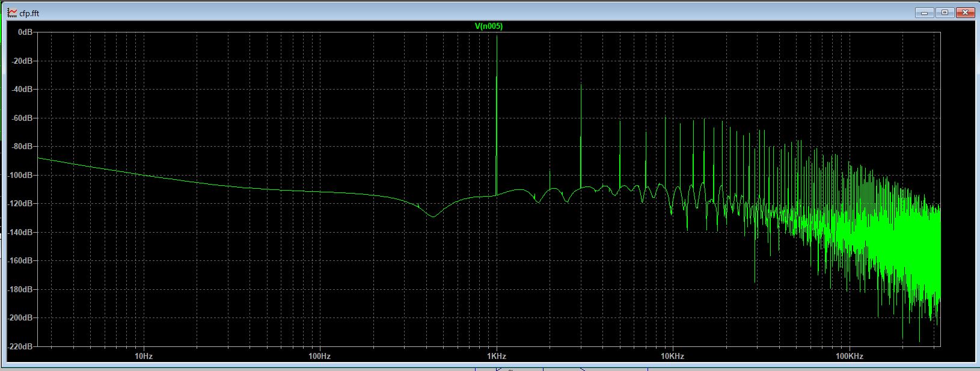Click the -220dB vertical axis label

pos(21,346)
